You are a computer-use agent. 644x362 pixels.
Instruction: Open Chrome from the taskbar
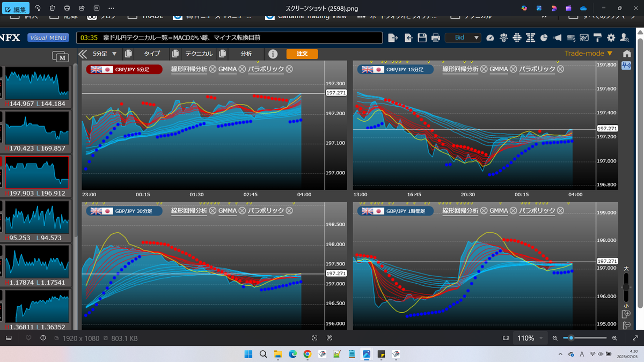click(307, 354)
